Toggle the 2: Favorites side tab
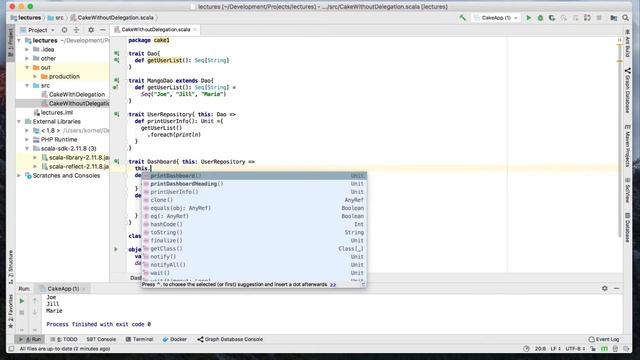 (11, 311)
